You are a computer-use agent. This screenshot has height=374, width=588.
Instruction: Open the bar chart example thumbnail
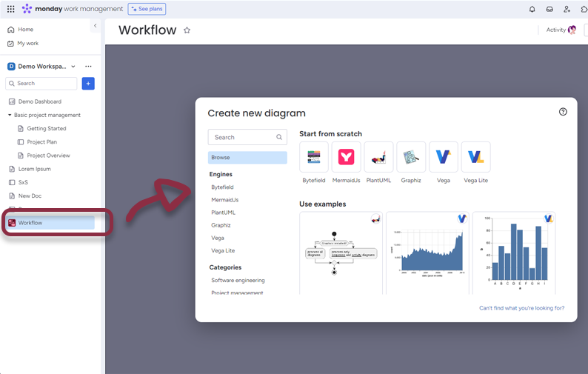pyautogui.click(x=513, y=253)
